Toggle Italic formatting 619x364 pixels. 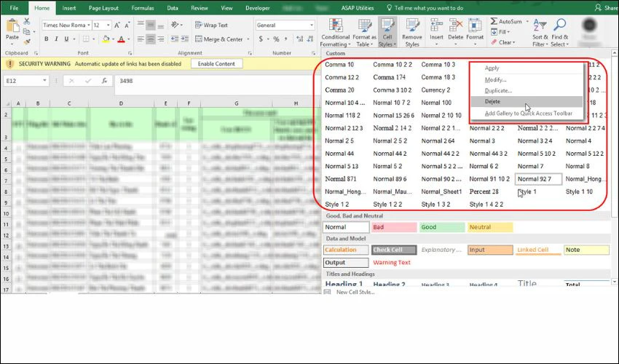click(57, 39)
